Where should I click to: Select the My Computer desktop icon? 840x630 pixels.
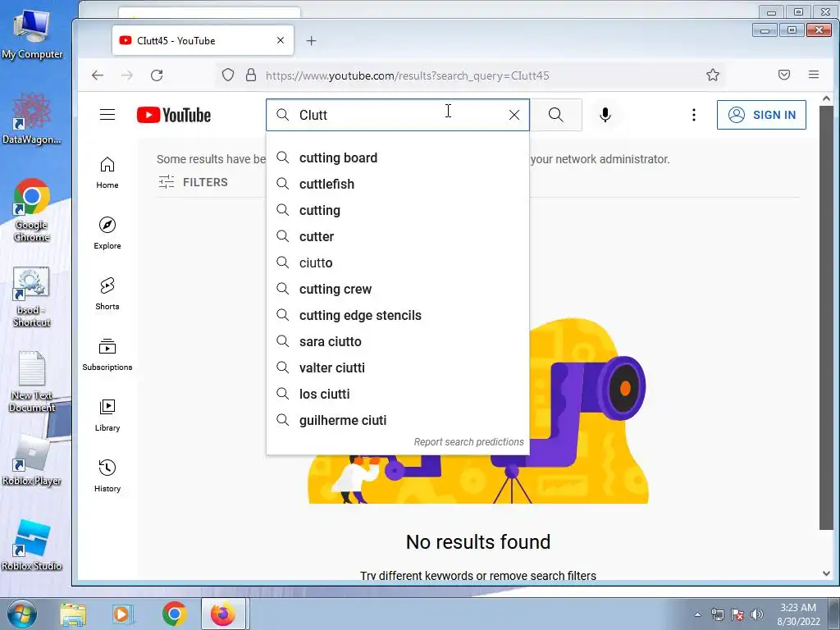pos(32,34)
